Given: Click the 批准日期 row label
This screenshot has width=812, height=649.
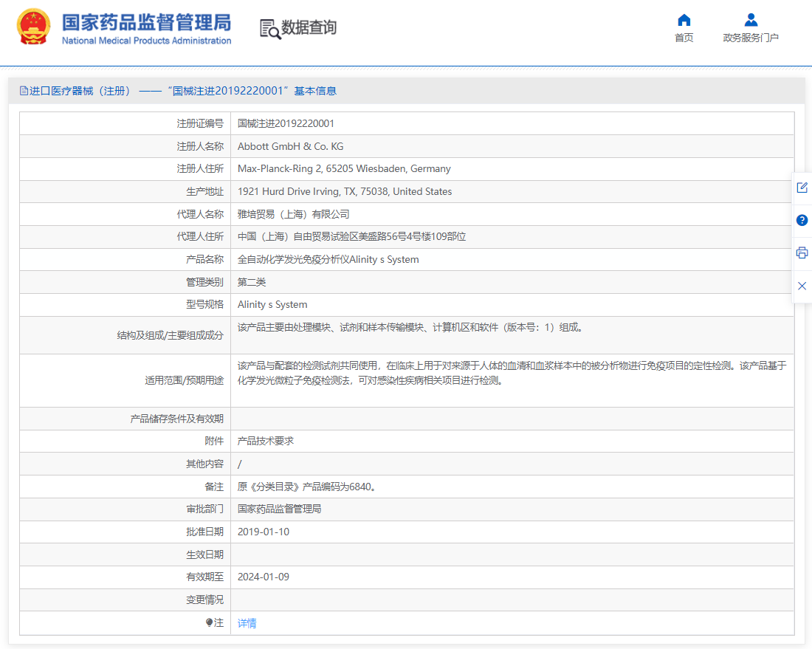Looking at the screenshot, I should tap(205, 532).
